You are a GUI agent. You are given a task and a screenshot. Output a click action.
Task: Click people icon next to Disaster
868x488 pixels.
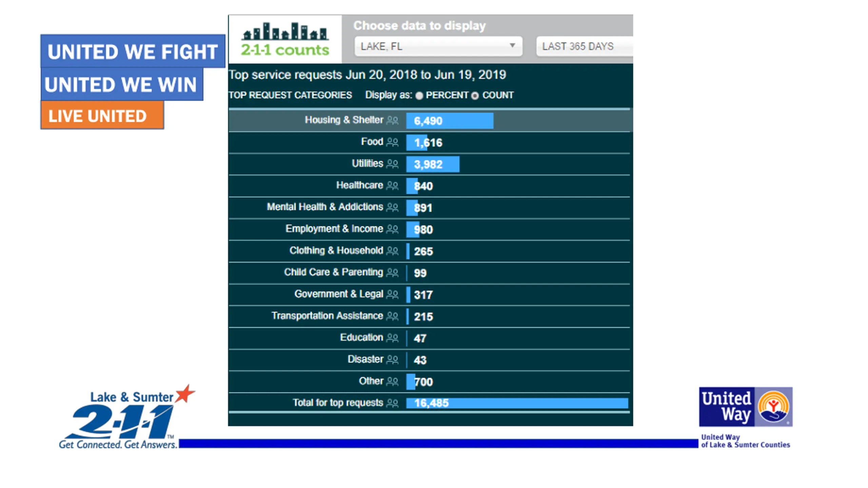[392, 359]
